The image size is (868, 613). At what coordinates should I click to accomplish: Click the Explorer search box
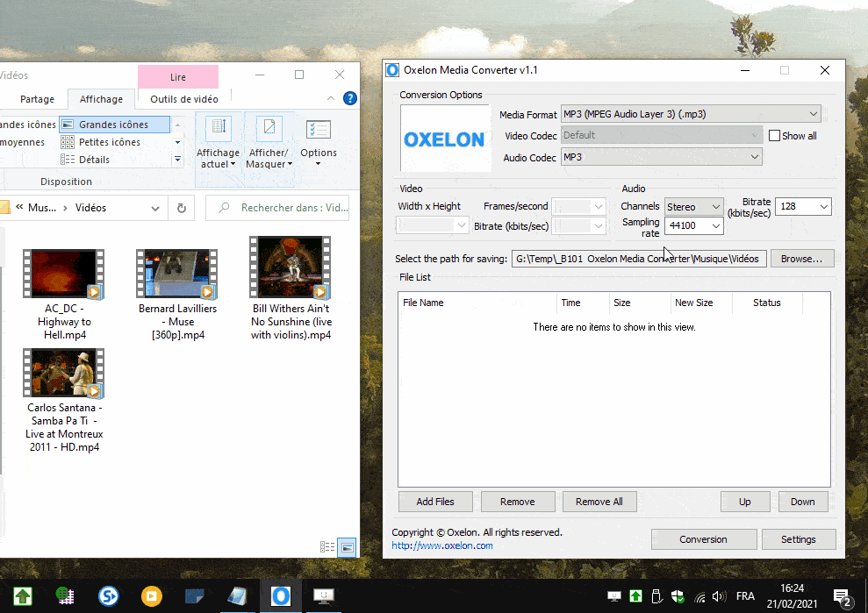point(277,208)
